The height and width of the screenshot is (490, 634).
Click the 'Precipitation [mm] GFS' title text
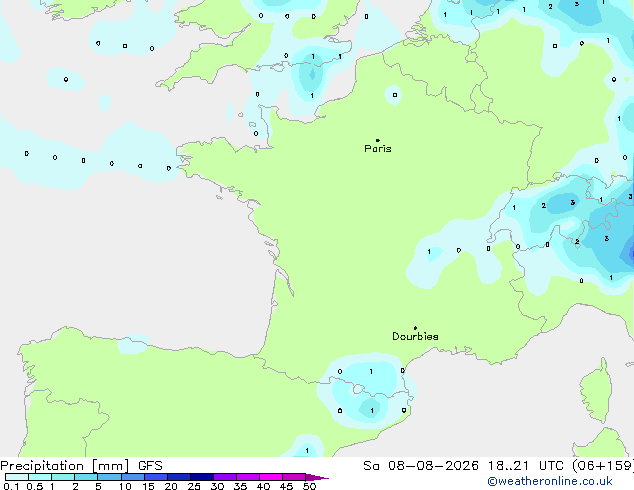click(81, 466)
